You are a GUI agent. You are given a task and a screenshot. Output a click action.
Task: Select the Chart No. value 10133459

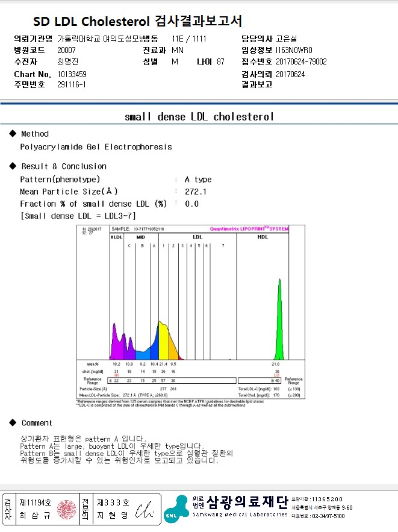(x=72, y=74)
